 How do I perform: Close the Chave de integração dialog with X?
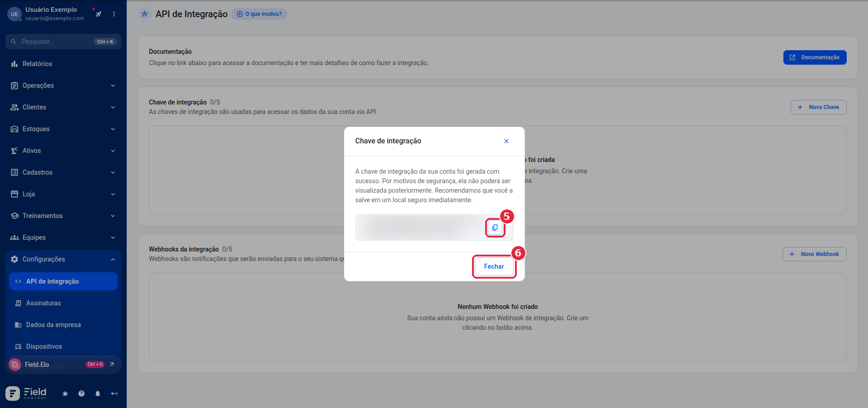[506, 141]
